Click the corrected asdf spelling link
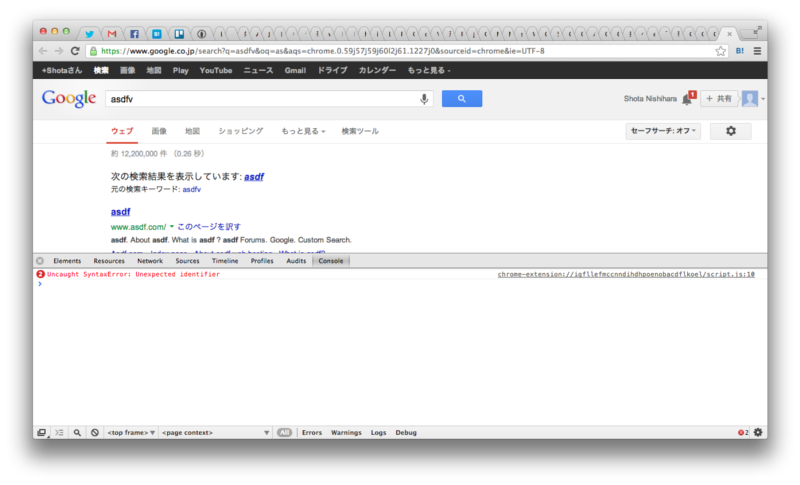This screenshot has height=485, width=800. (254, 176)
